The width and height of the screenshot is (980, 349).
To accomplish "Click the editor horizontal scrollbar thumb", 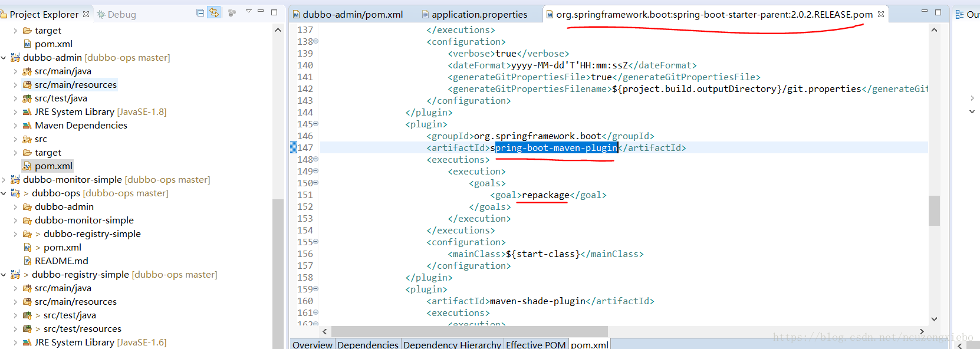I will 469,331.
